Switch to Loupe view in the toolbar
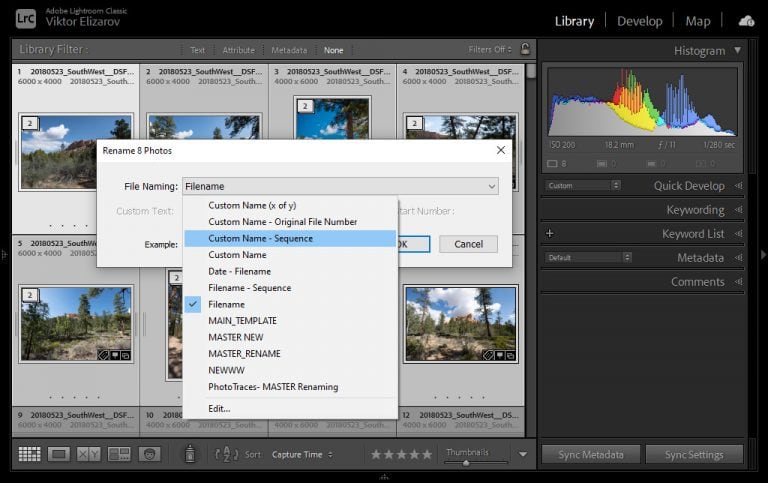The width and height of the screenshot is (768, 483). pos(59,455)
